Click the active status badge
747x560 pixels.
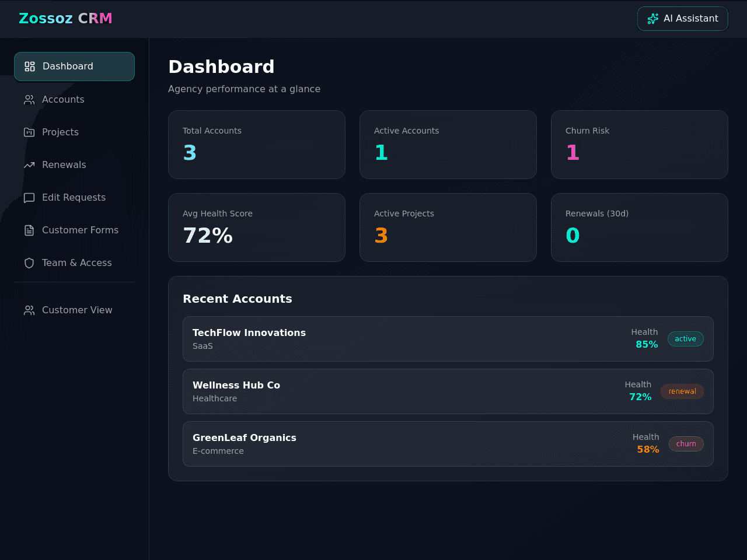point(686,339)
